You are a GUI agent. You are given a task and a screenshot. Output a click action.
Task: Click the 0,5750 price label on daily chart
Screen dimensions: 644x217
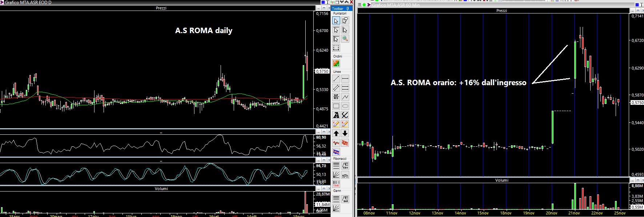click(322, 71)
